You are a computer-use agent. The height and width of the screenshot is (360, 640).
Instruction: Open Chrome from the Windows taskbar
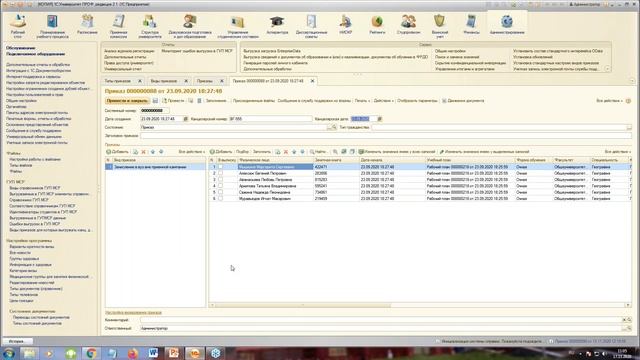tap(91, 353)
